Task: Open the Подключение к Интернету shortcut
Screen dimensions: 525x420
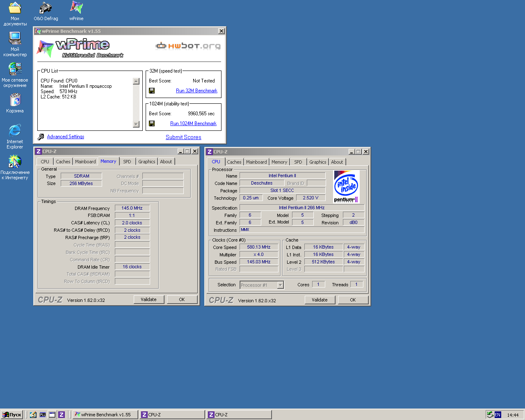Action: click(15, 167)
